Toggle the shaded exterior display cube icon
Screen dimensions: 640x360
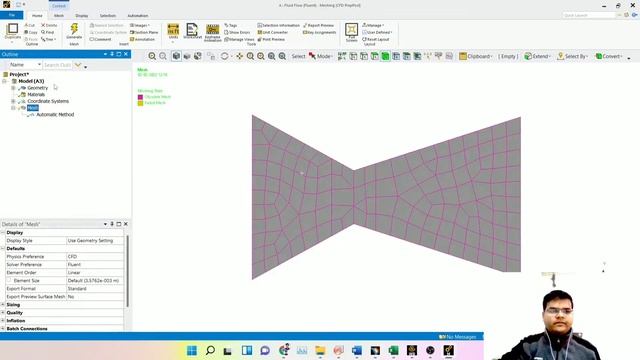pyautogui.click(x=176, y=56)
